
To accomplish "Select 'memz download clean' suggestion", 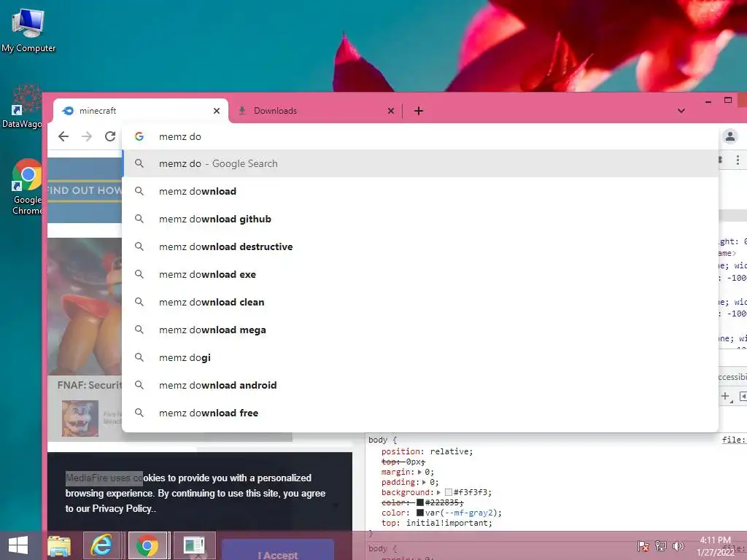I will [x=420, y=302].
